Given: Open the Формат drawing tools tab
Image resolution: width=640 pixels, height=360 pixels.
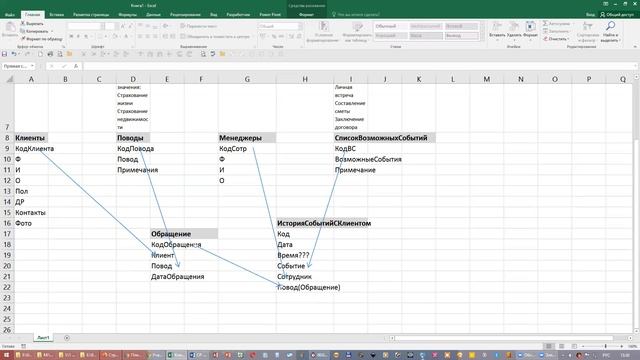Looking at the screenshot, I should [x=306, y=14].
